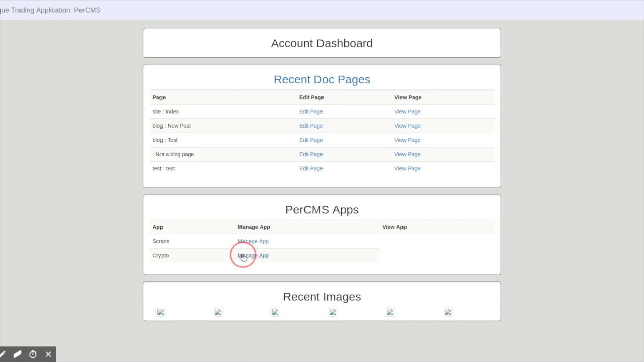Open the second Recent Images thumbnail
The width and height of the screenshot is (644, 362).
pos(218,312)
